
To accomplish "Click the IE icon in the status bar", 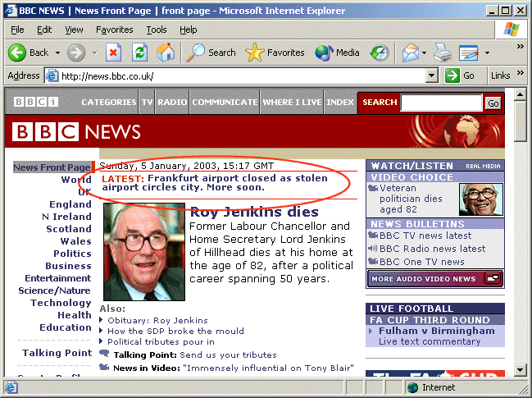I will (11, 387).
